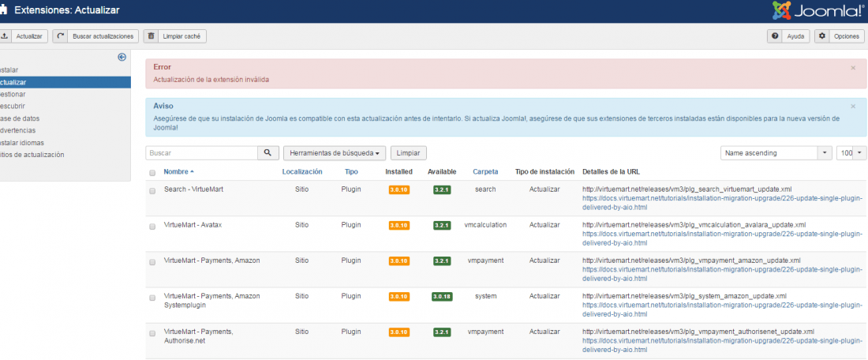Open the list limit 100 dropdown
This screenshot has height=360, width=868.
tap(851, 153)
